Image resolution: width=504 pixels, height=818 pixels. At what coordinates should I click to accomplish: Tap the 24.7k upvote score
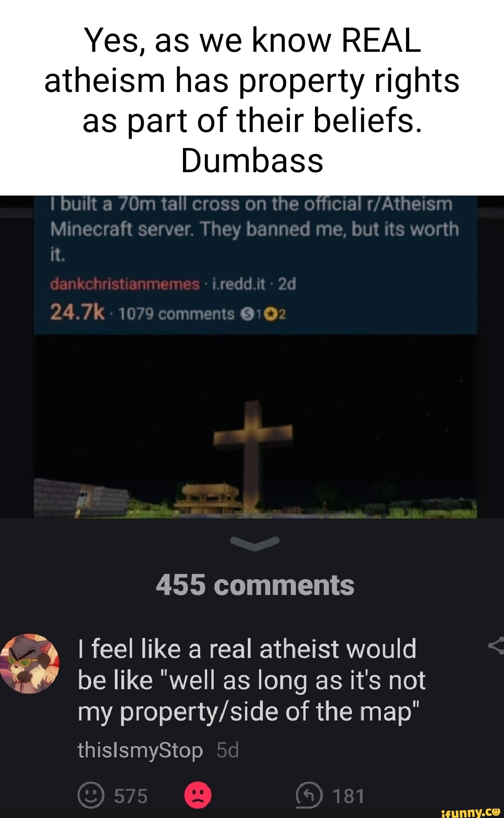tap(77, 312)
